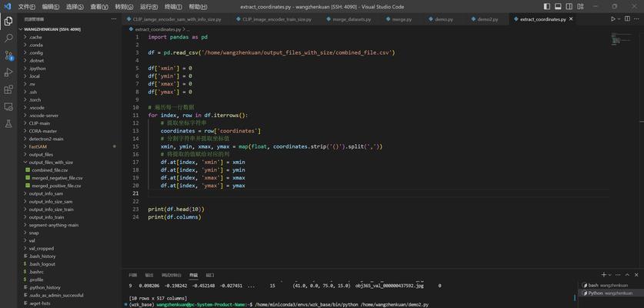The image size is (644, 308).
Task: Click the code minimap preview
Action: pyautogui.click(x=621, y=38)
